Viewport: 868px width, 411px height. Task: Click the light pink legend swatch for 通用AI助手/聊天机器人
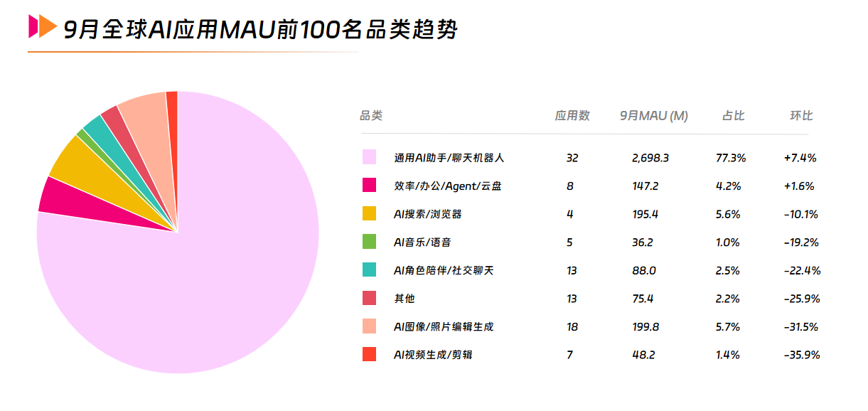click(369, 157)
